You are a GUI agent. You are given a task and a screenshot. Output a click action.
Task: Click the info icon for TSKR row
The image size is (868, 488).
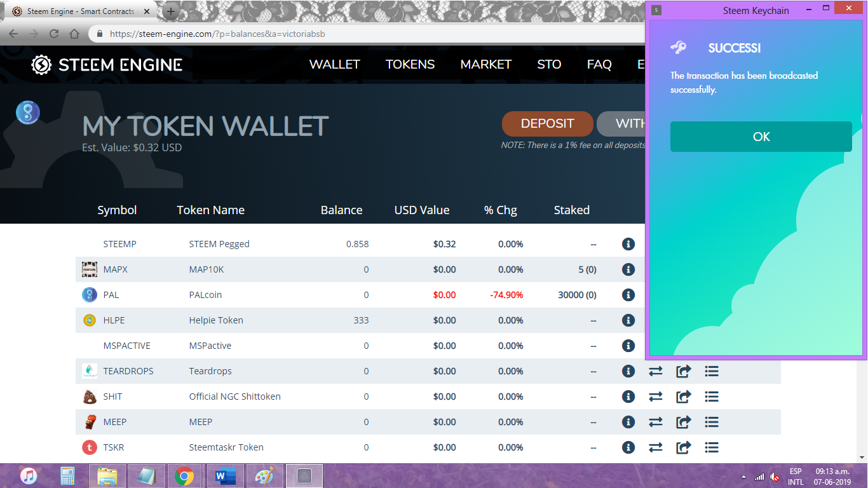[x=628, y=447]
